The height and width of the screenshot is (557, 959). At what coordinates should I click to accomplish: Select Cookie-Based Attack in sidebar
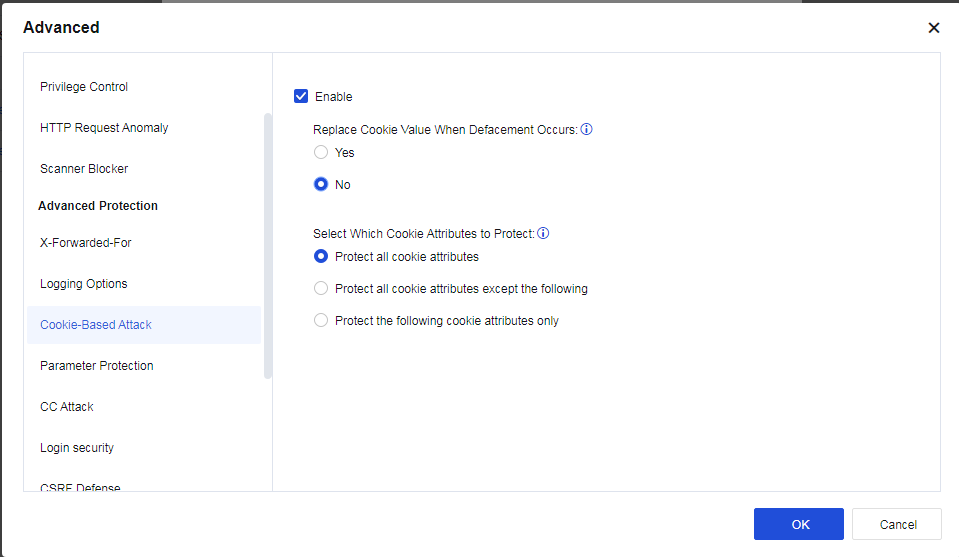(x=96, y=325)
